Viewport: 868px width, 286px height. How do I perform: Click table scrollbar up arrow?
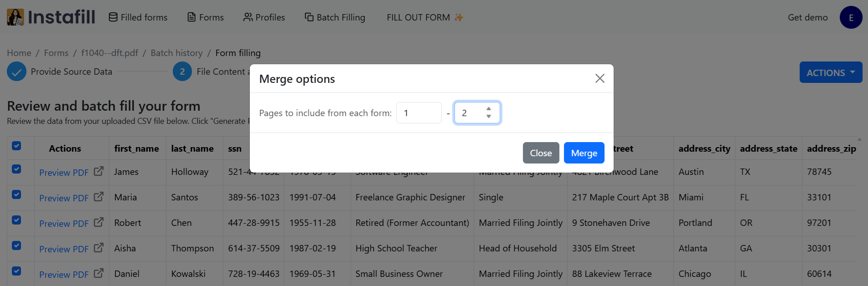[859, 139]
